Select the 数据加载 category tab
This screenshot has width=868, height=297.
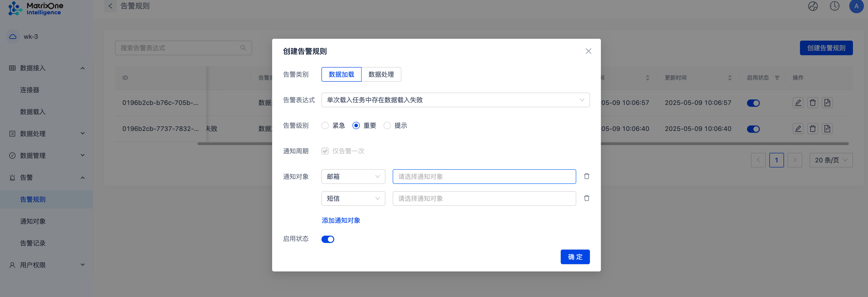(x=341, y=74)
